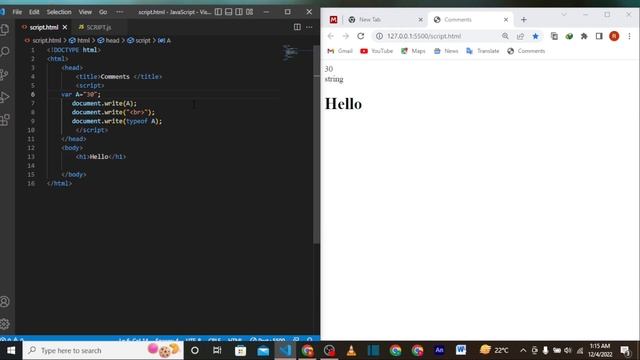The image size is (640, 360).
Task: Click the Chrome tab search chevron
Action: click(564, 15)
